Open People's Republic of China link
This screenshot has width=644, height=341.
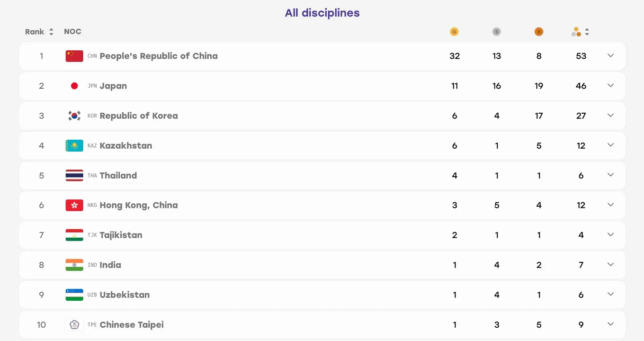(x=159, y=56)
